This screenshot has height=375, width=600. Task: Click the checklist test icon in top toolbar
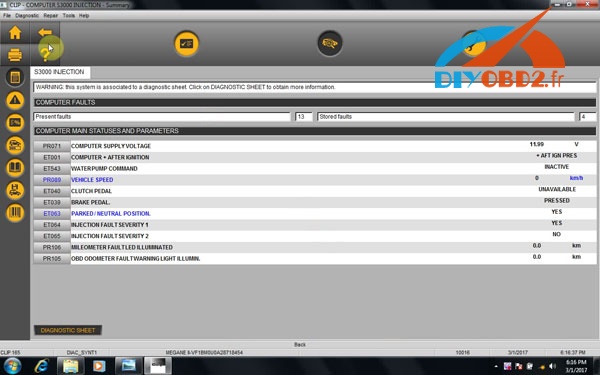click(186, 43)
